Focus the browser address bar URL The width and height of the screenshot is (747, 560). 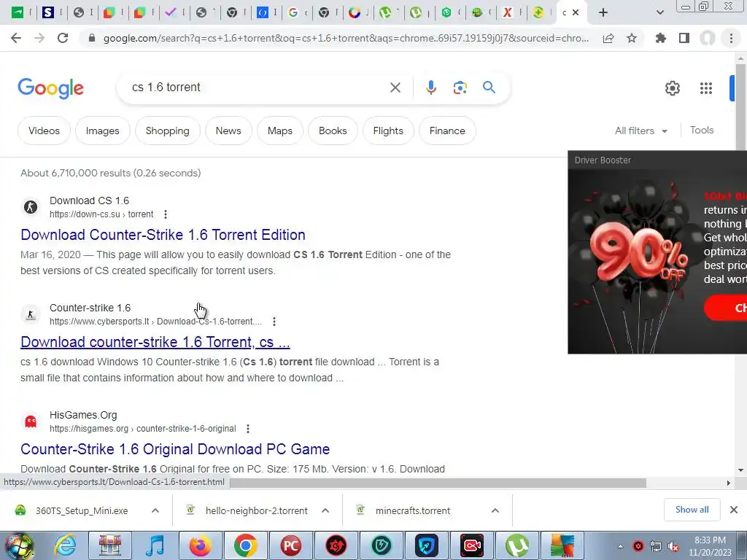[346, 38]
